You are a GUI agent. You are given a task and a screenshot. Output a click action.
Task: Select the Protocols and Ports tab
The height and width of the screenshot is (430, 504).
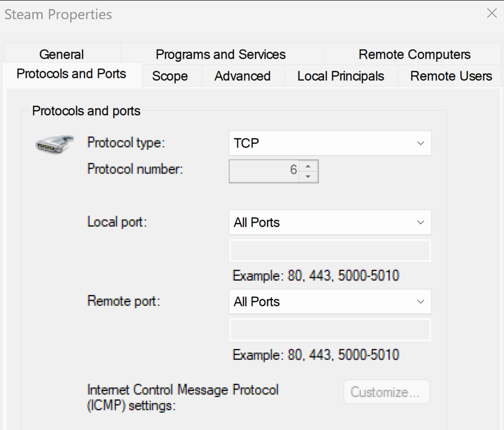click(x=72, y=74)
